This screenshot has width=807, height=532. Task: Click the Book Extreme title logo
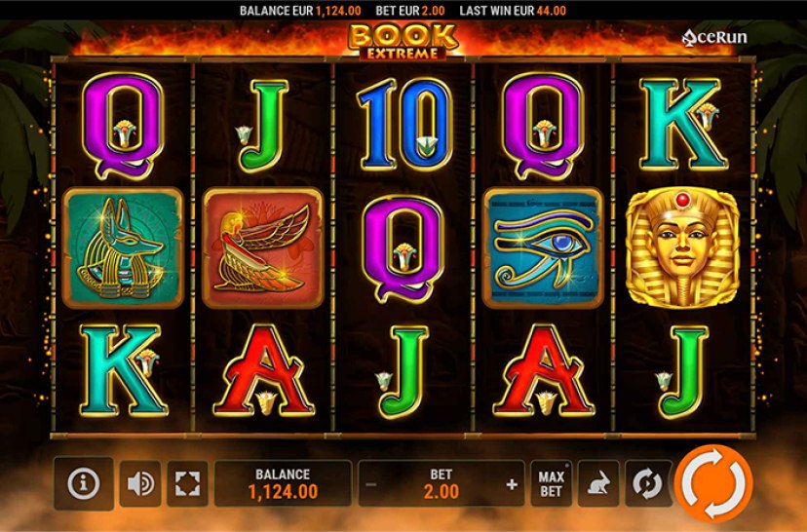[x=403, y=41]
